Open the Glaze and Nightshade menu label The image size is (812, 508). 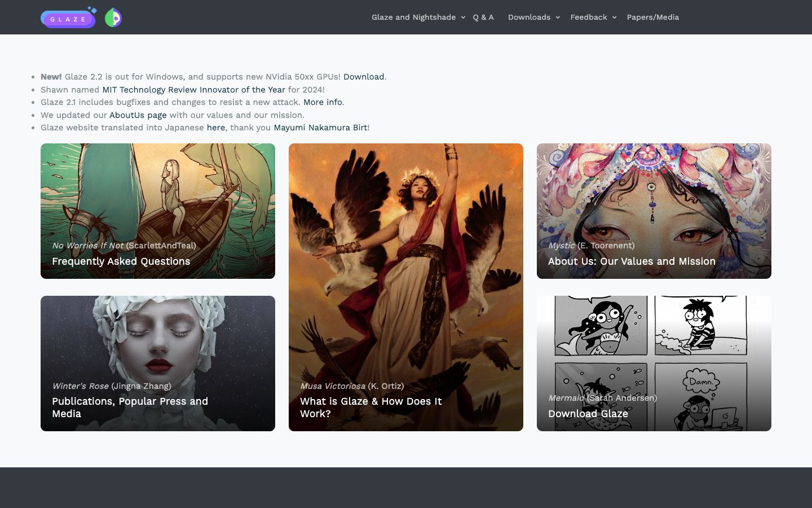[x=413, y=17]
